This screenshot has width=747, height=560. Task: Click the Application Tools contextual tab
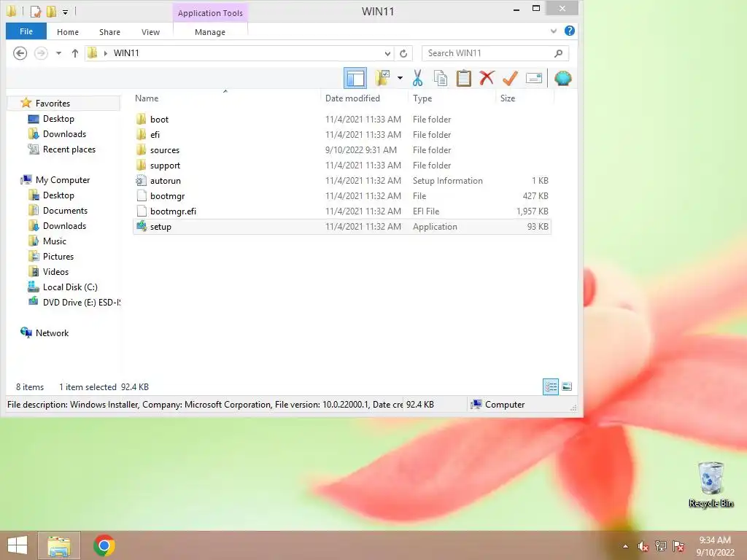[x=210, y=13]
